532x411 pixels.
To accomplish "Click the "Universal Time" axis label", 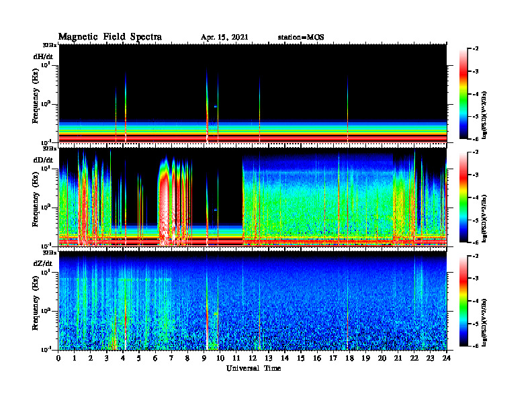I will (x=253, y=368).
